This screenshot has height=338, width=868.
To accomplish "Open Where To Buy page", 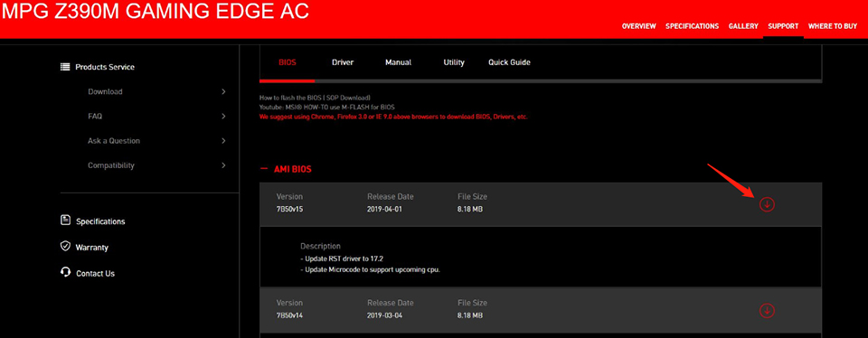I will pos(833,26).
